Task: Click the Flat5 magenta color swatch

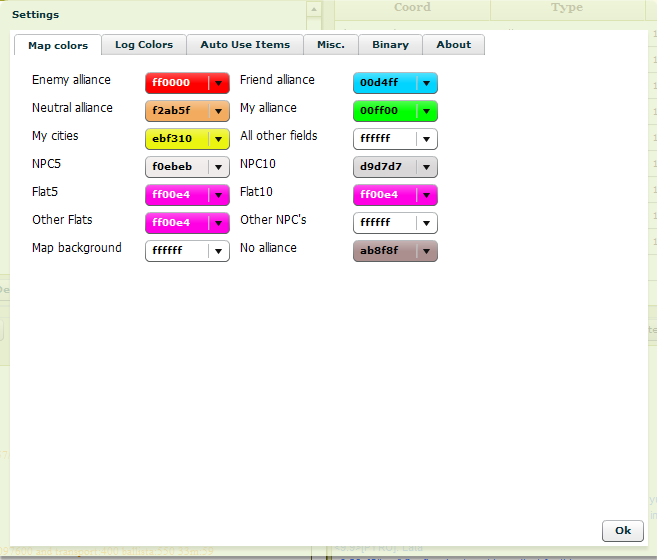Action: pos(176,195)
